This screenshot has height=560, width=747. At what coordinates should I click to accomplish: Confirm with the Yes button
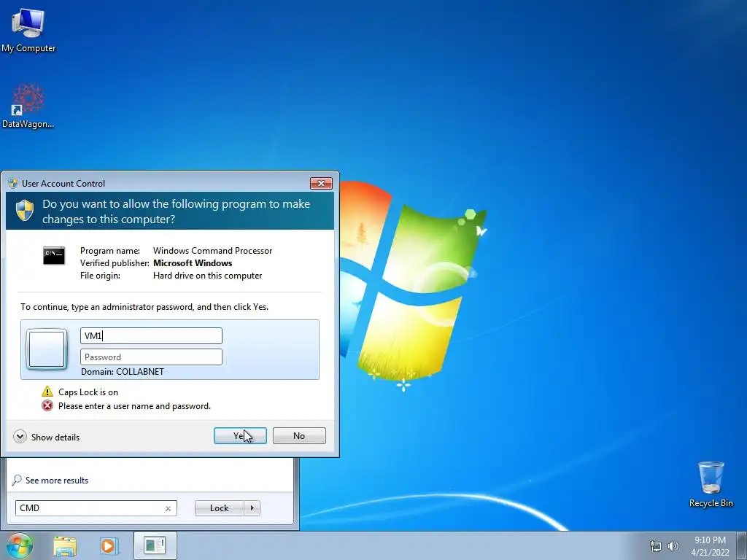240,436
